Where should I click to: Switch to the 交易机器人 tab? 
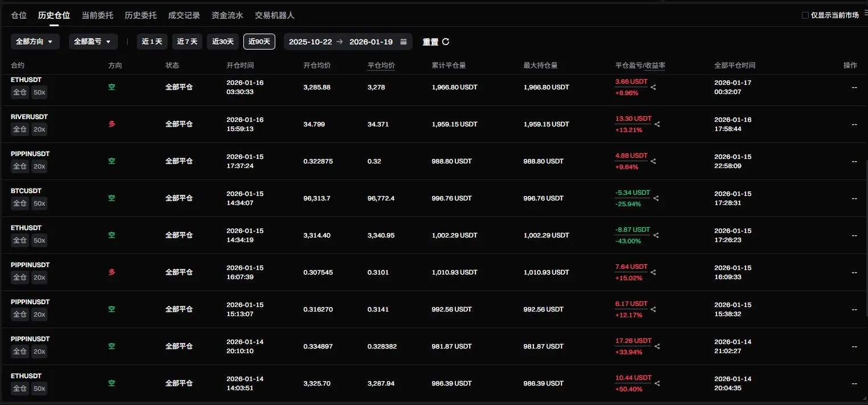click(x=275, y=15)
